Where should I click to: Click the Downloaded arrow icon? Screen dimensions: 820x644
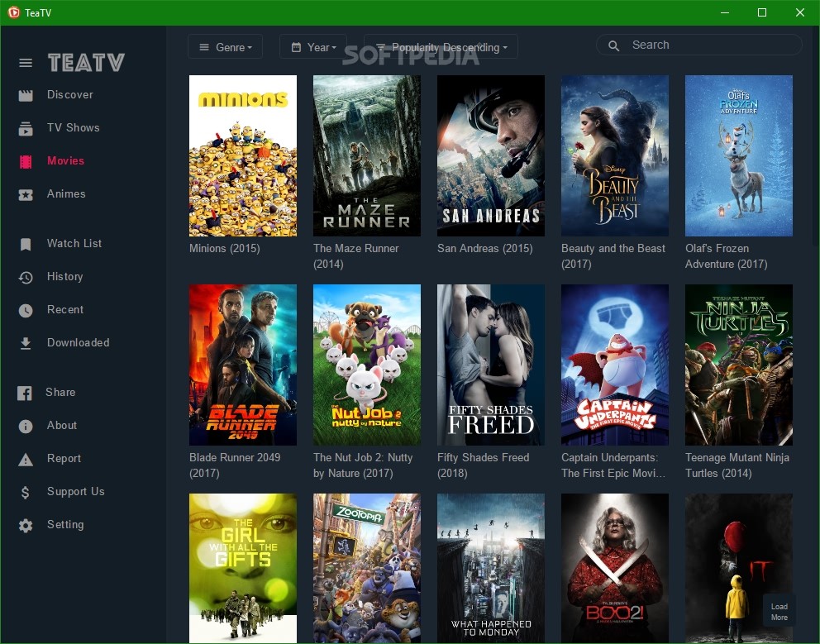(26, 343)
